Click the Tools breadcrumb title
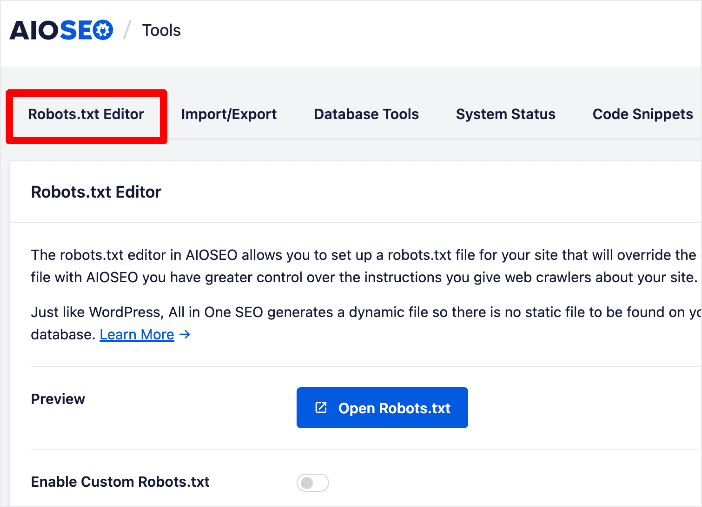 click(161, 30)
